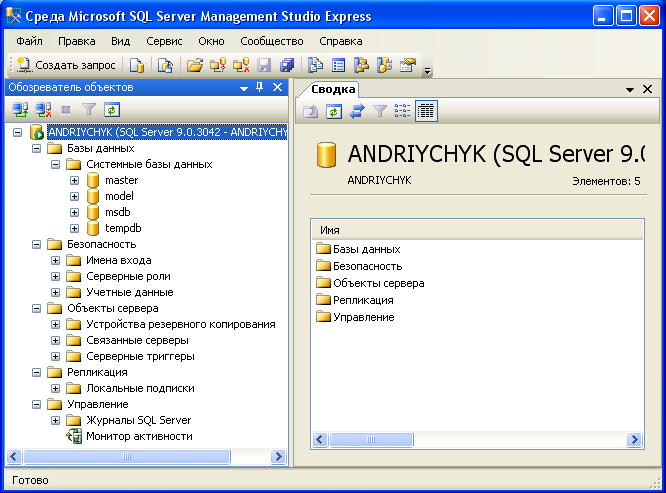Image resolution: width=666 pixels, height=493 pixels.
Task: Click Управление in Сводка list
Action: point(364,317)
